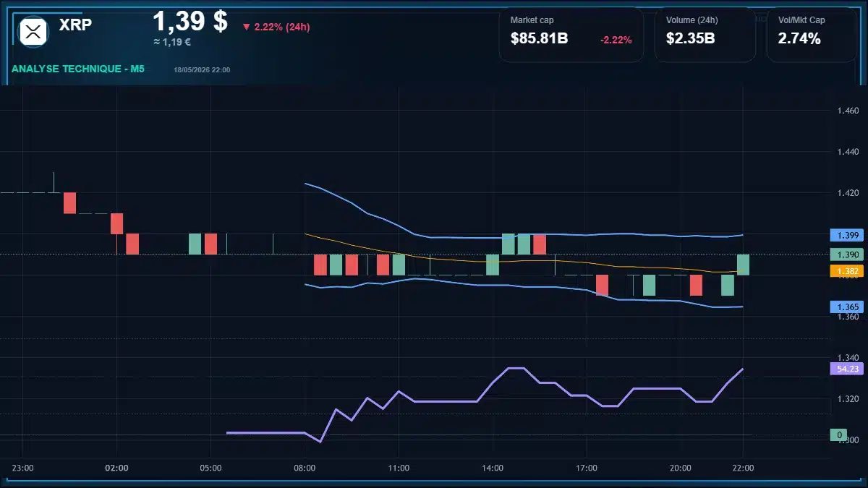Image resolution: width=868 pixels, height=488 pixels.
Task: Open the Volume (24h) card
Action: [705, 35]
